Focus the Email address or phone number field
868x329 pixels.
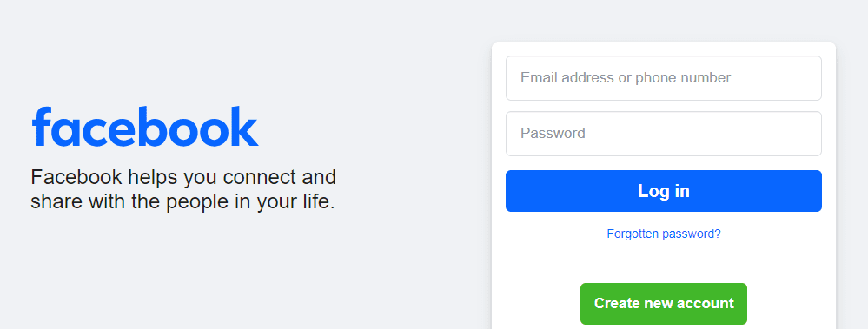tap(663, 78)
